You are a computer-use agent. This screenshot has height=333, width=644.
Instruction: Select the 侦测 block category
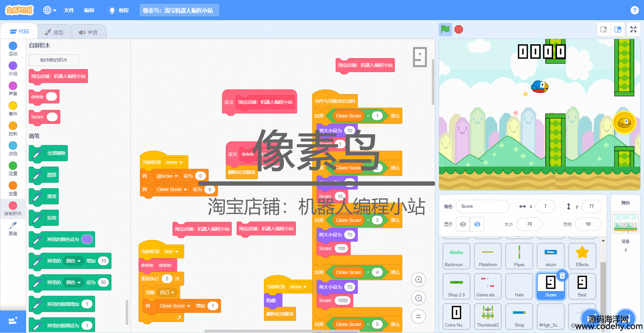[13, 148]
